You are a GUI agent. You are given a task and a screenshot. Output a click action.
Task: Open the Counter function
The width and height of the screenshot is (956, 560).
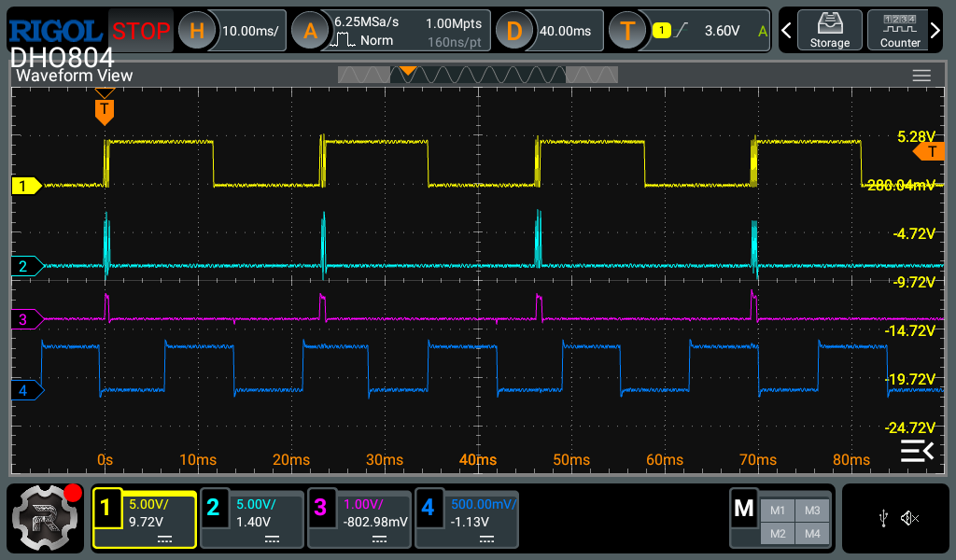(x=900, y=31)
